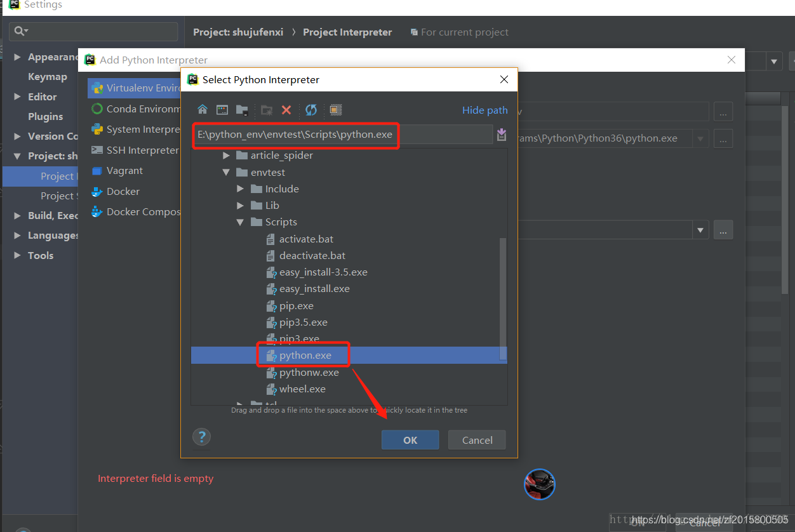Click the file tree vertical scrollbar
The width and height of the screenshot is (795, 532).
(x=503, y=298)
